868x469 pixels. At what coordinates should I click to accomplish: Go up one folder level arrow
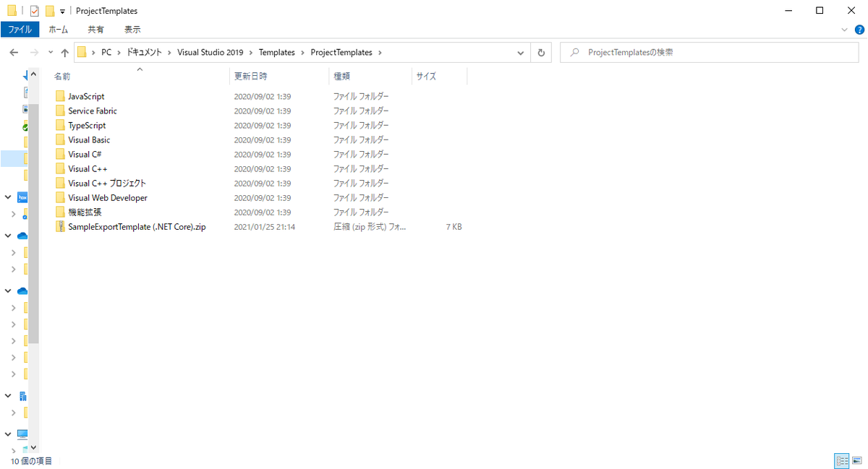(65, 53)
